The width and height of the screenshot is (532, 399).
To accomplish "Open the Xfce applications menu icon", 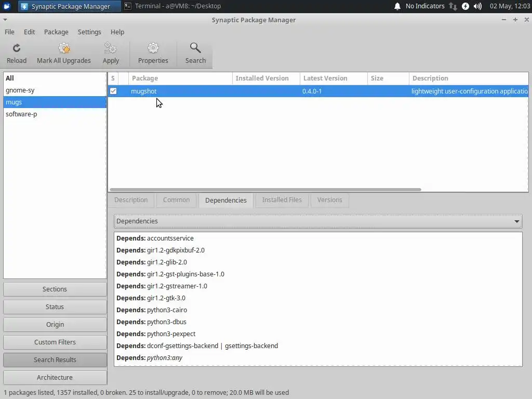I will pyautogui.click(x=7, y=6).
